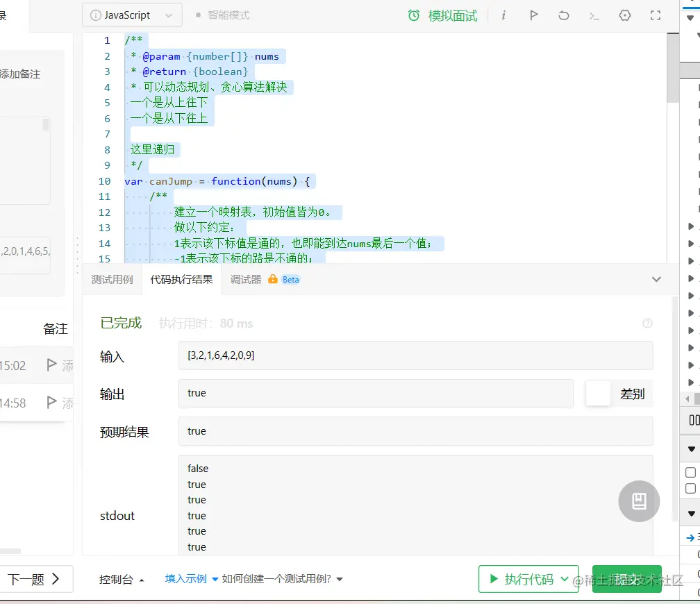Click 添加备注 text in left panel
Viewport: 700px width, 604px height.
(19, 74)
